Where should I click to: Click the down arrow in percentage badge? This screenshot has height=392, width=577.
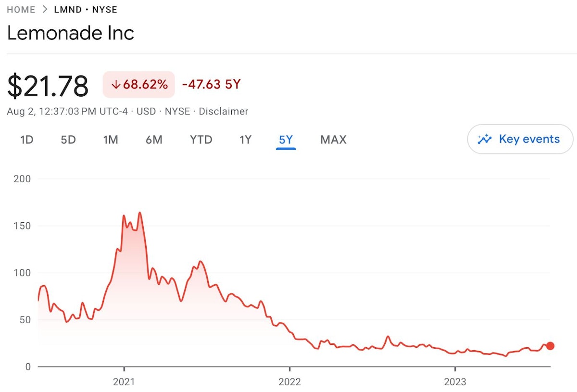coord(115,85)
